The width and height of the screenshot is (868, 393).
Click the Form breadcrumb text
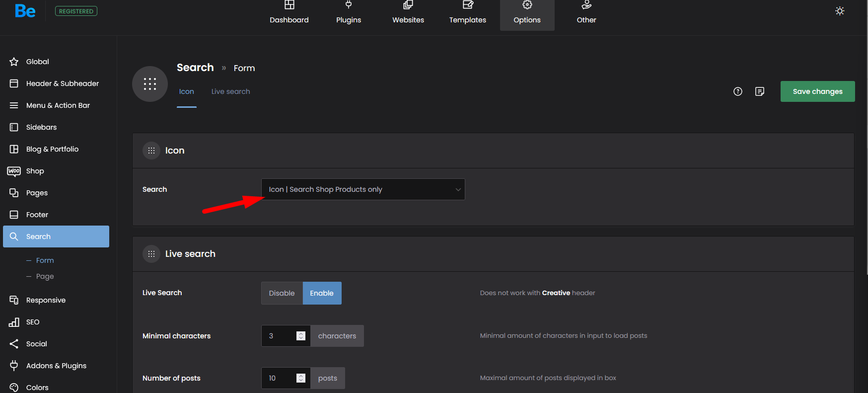coord(244,68)
